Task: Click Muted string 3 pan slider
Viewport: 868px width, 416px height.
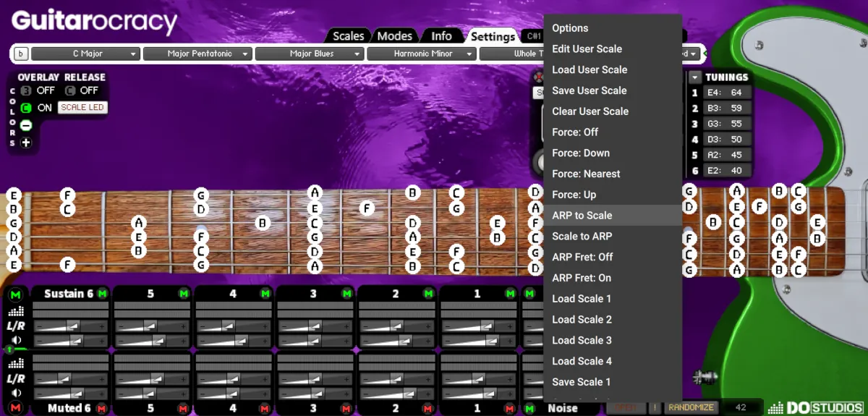Action: pos(316,378)
